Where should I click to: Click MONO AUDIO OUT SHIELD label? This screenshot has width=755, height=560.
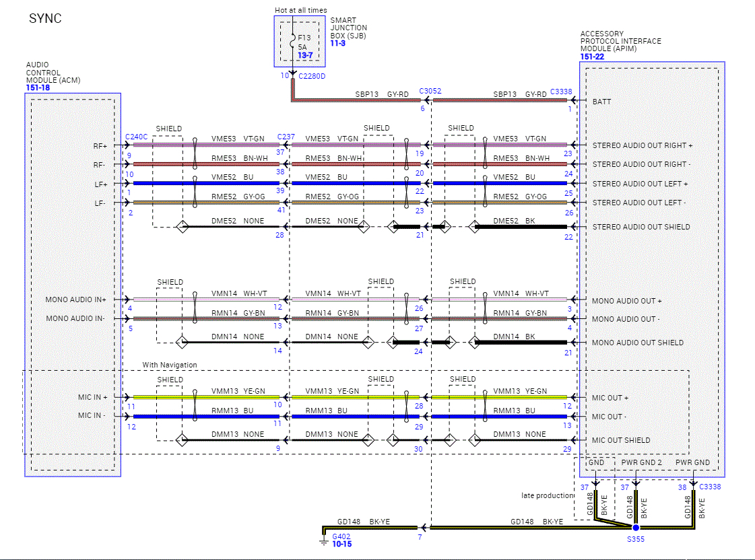[x=638, y=343]
